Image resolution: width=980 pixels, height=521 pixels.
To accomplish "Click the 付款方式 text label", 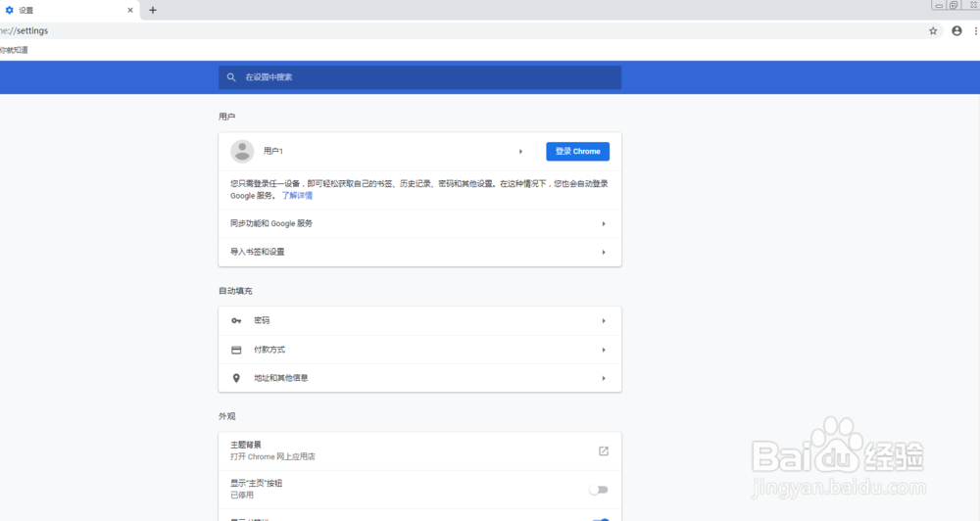I will 269,350.
